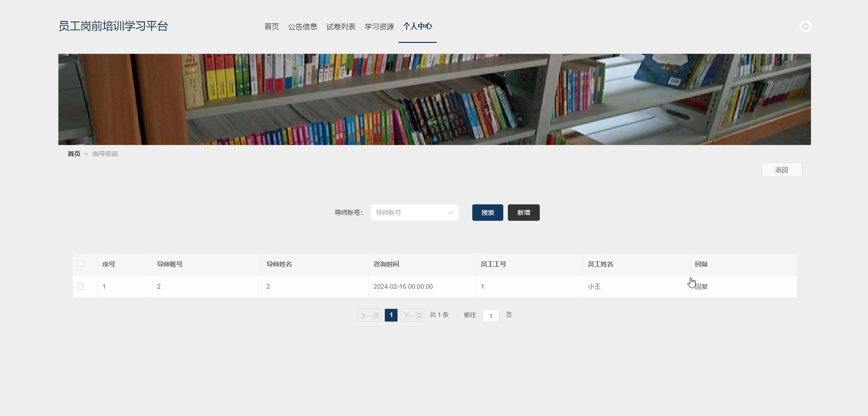Click 回复 link in 小王 row
The height and width of the screenshot is (416, 868).
pyautogui.click(x=701, y=286)
